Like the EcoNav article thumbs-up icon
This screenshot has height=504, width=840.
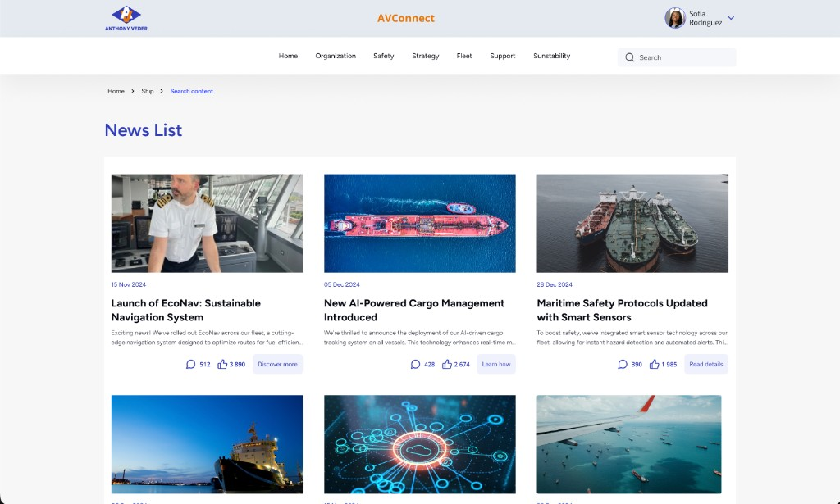[x=222, y=365]
